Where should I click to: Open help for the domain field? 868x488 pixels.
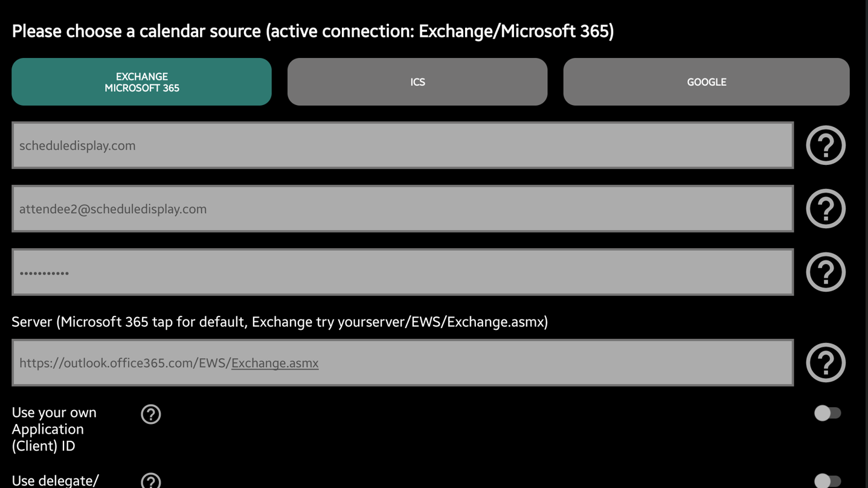(x=825, y=146)
